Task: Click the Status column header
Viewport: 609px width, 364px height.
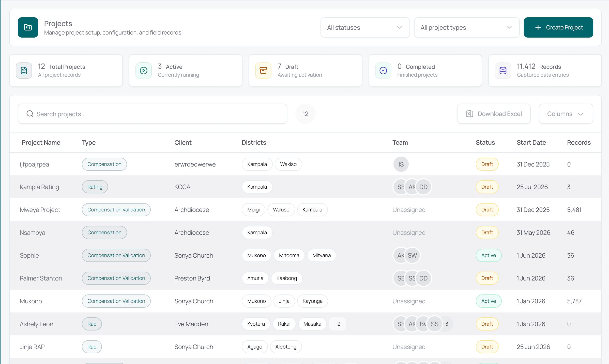Action: [485, 142]
